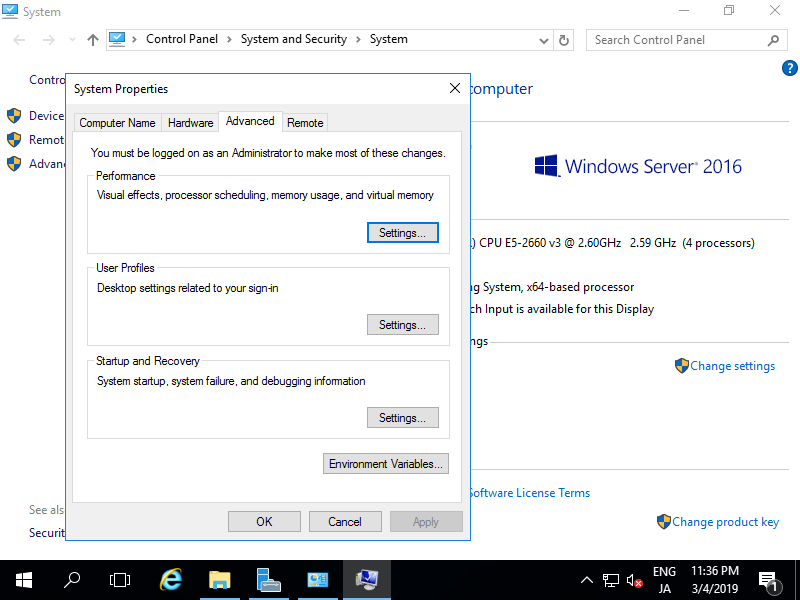800x600 pixels.
Task: Navigate up one level in Control Panel
Action: [x=91, y=40]
